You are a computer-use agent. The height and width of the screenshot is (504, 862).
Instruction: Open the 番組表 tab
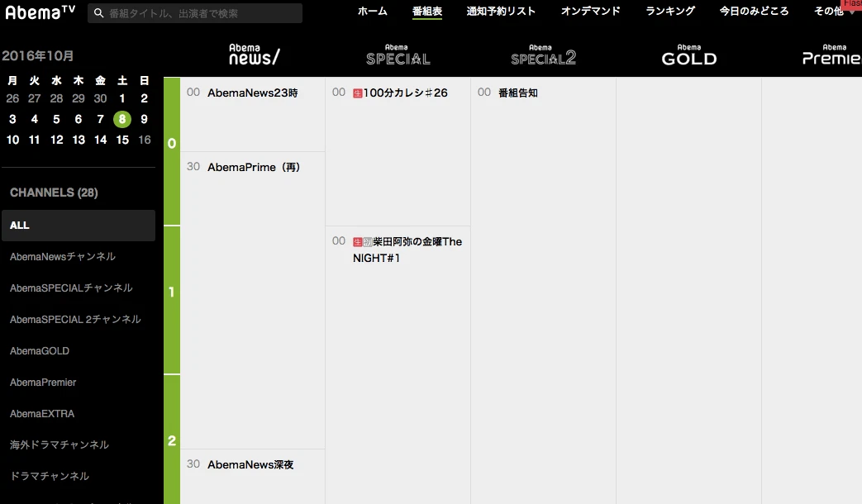(x=427, y=11)
